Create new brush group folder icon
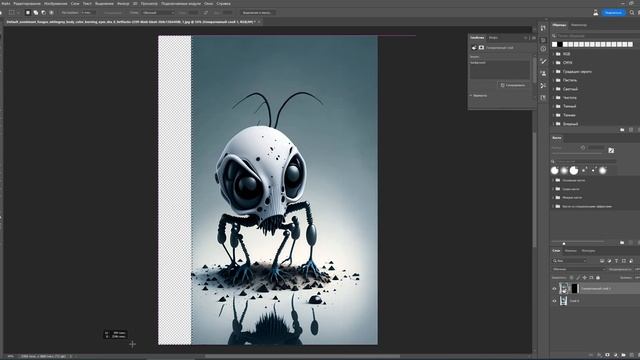This screenshot has width=640, height=360. tap(622, 242)
